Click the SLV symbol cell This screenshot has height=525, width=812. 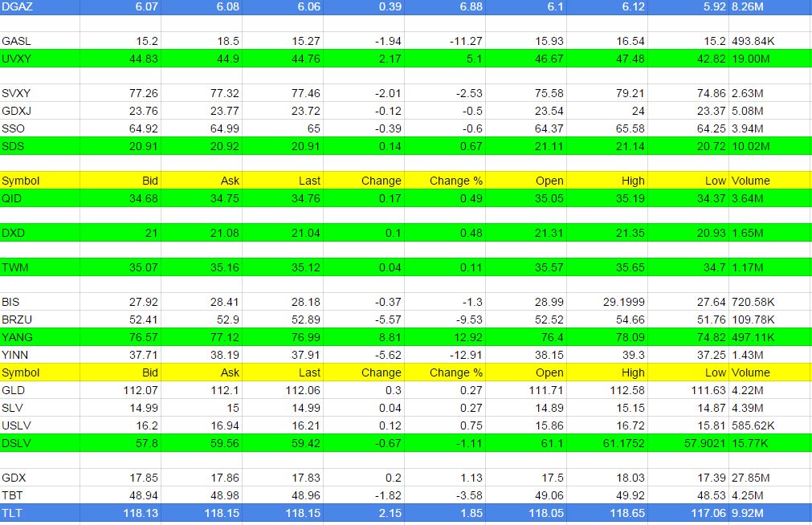[40, 408]
